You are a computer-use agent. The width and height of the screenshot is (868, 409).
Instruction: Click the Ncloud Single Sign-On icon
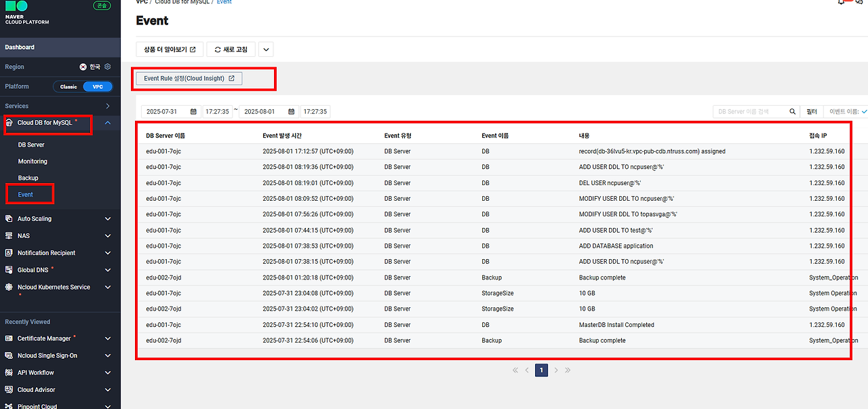9,355
